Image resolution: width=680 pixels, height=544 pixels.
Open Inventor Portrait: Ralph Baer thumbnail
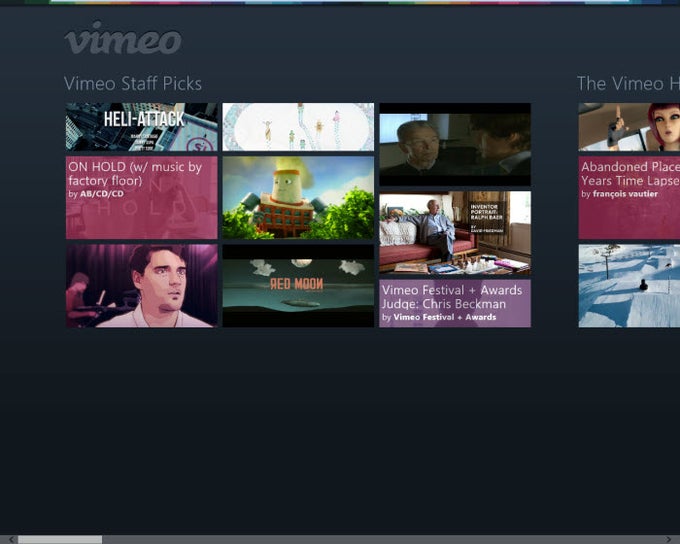(x=455, y=233)
